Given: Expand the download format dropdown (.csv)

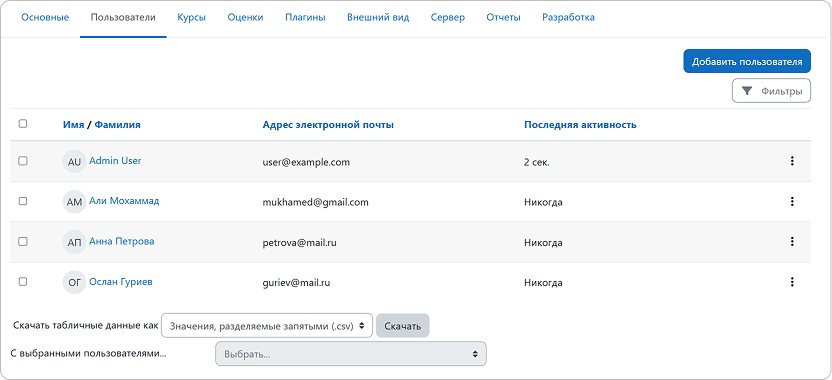Looking at the screenshot, I should point(266,325).
